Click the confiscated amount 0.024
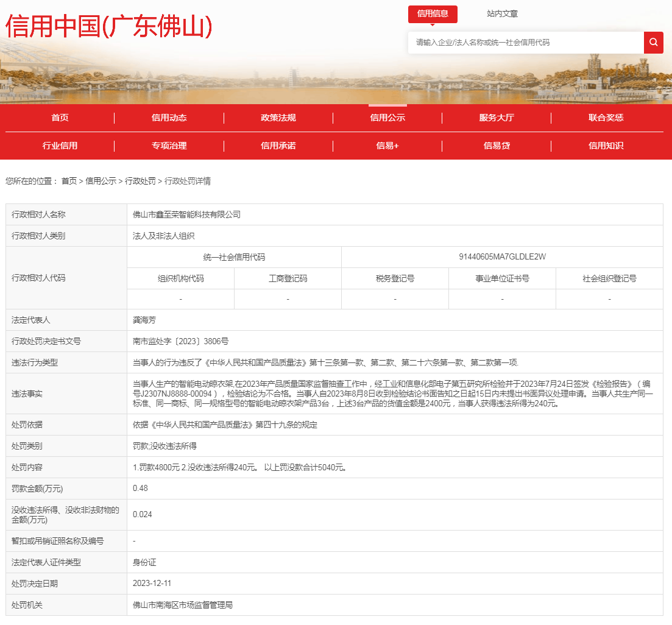The height and width of the screenshot is (625, 672). [143, 515]
